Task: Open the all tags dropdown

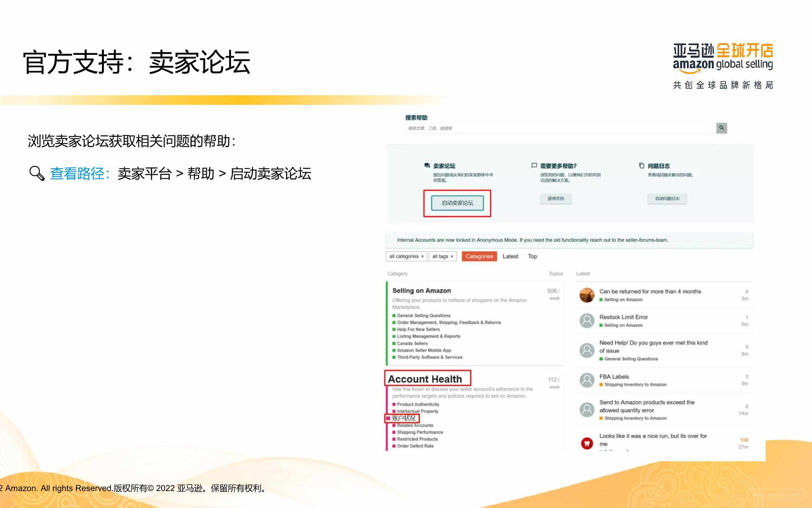Action: click(443, 256)
